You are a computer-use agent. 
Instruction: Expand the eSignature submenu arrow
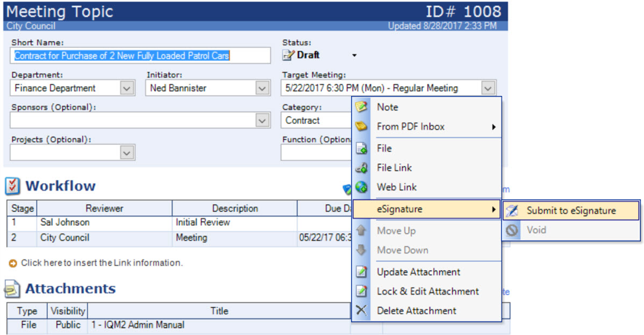click(494, 209)
